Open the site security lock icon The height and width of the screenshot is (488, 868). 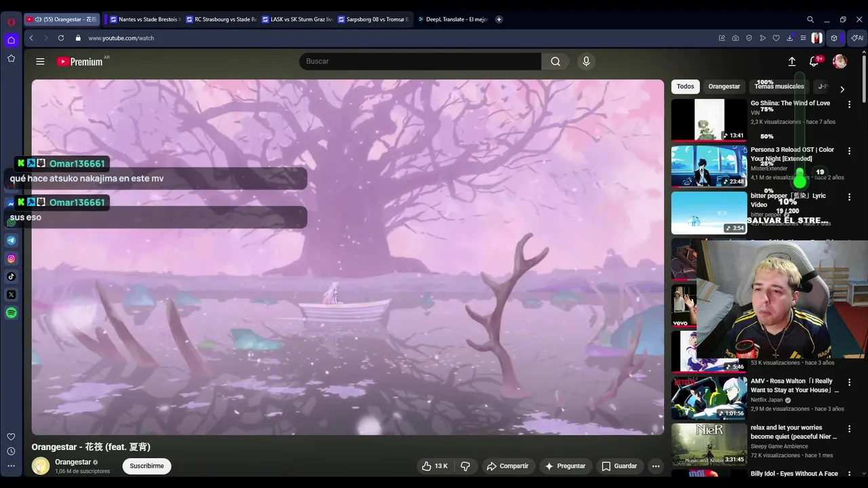(x=78, y=38)
